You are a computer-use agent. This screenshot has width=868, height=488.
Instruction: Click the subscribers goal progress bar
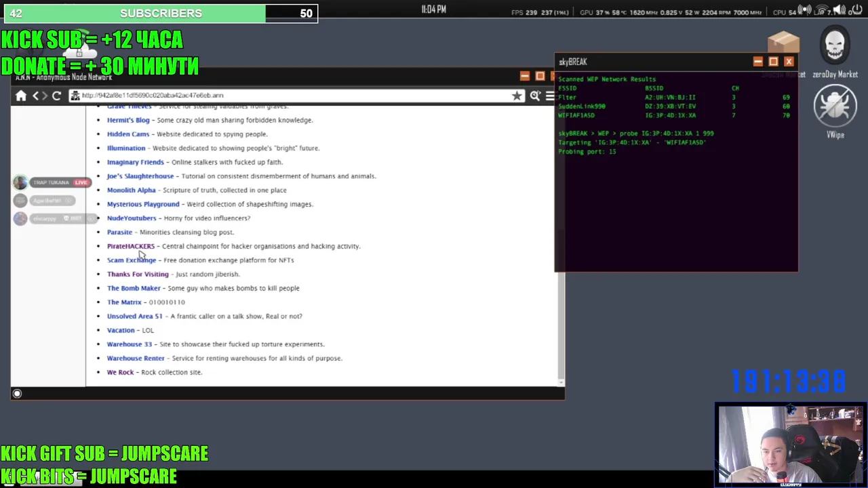click(160, 13)
